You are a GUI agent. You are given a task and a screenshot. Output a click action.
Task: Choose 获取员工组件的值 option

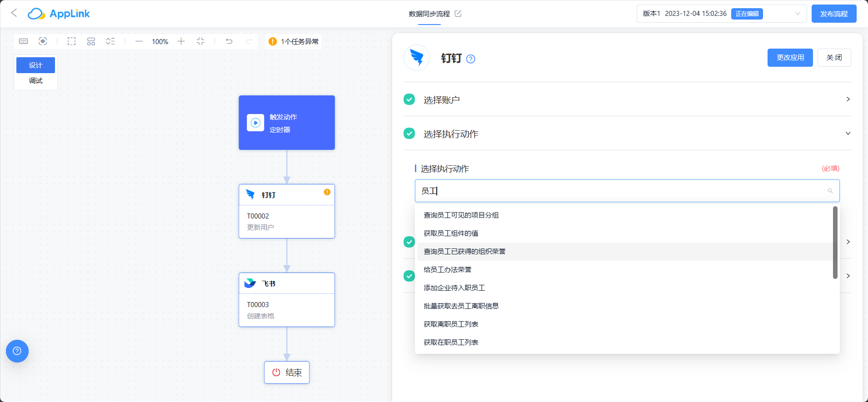[x=625, y=233]
